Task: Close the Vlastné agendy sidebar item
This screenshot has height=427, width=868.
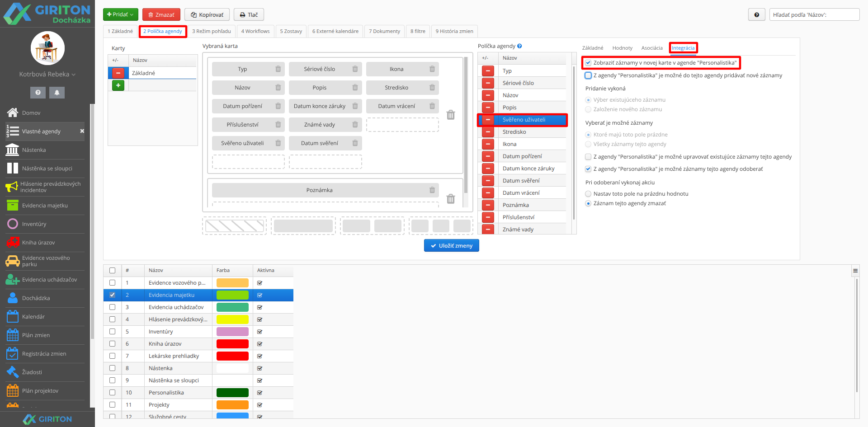Action: click(82, 131)
